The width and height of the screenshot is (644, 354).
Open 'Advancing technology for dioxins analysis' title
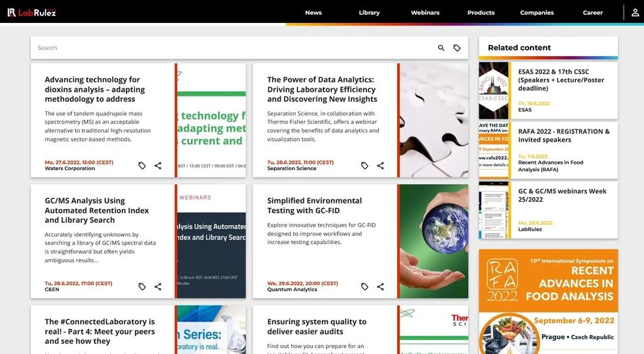click(95, 90)
